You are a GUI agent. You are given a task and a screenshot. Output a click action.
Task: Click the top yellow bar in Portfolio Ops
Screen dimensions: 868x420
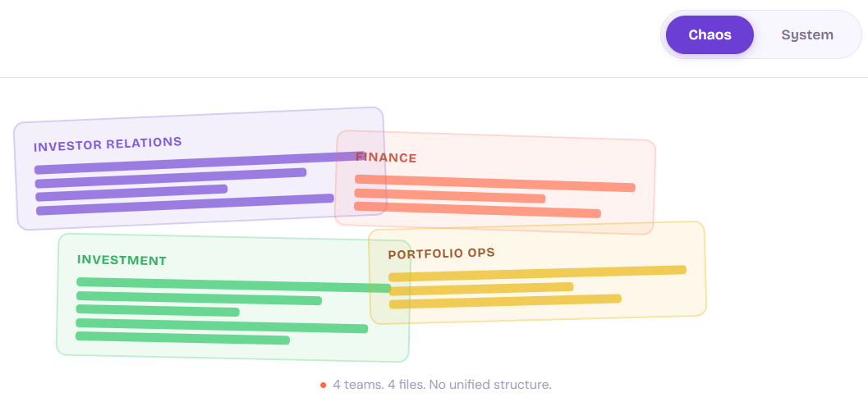tap(538, 273)
